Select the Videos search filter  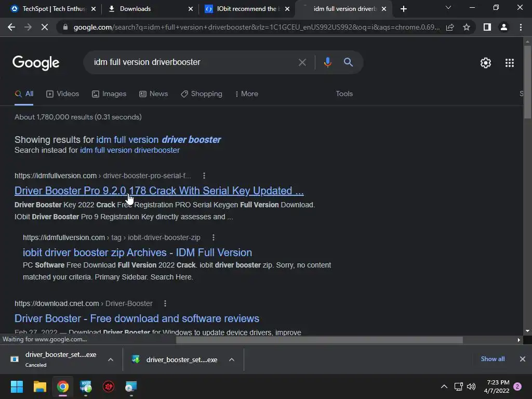pyautogui.click(x=63, y=94)
